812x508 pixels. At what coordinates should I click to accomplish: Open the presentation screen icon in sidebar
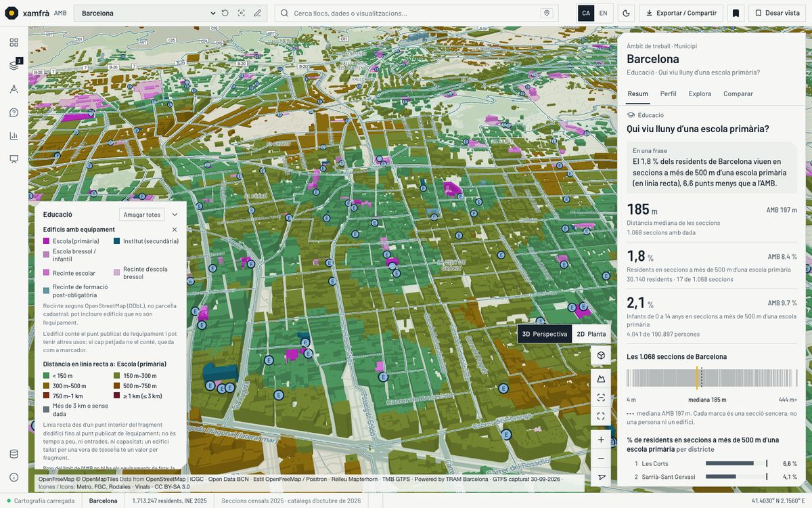click(14, 159)
